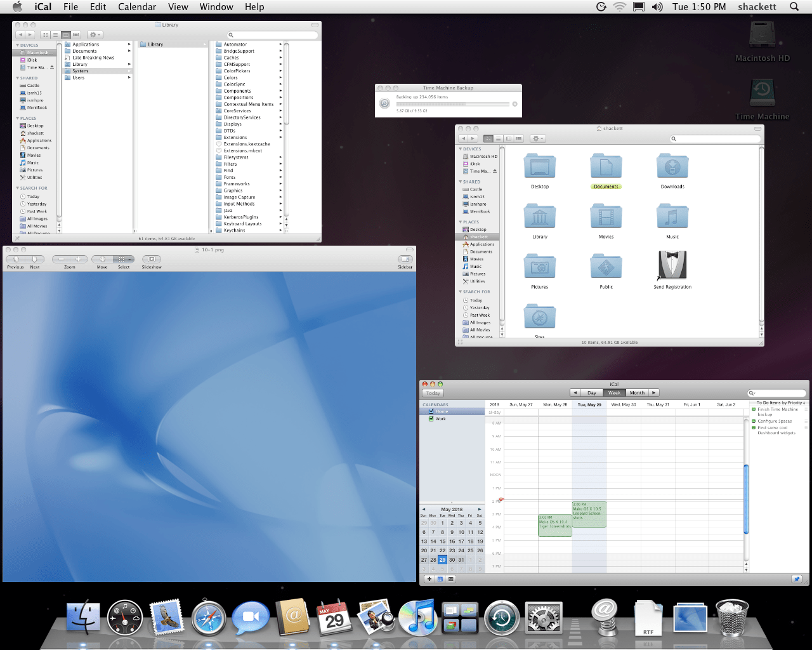This screenshot has height=650, width=812.
Task: Mark 'Configure Spaces' to-do as complete
Action: click(x=754, y=421)
